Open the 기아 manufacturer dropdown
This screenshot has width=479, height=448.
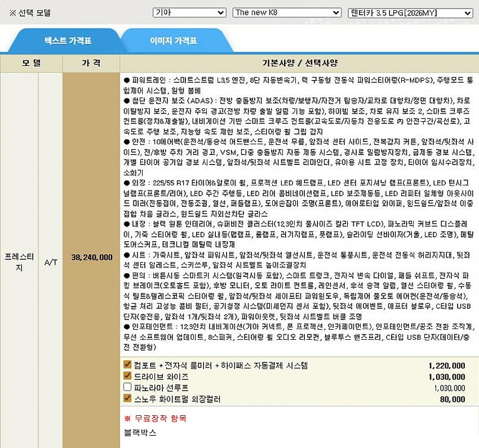click(189, 12)
